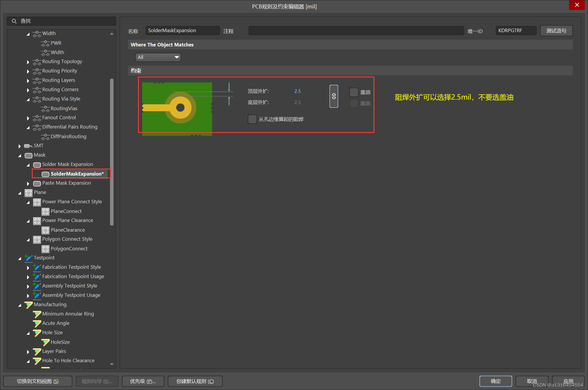This screenshot has height=390, width=588.
Task: Check solder mask from hole edge
Action: (x=252, y=119)
